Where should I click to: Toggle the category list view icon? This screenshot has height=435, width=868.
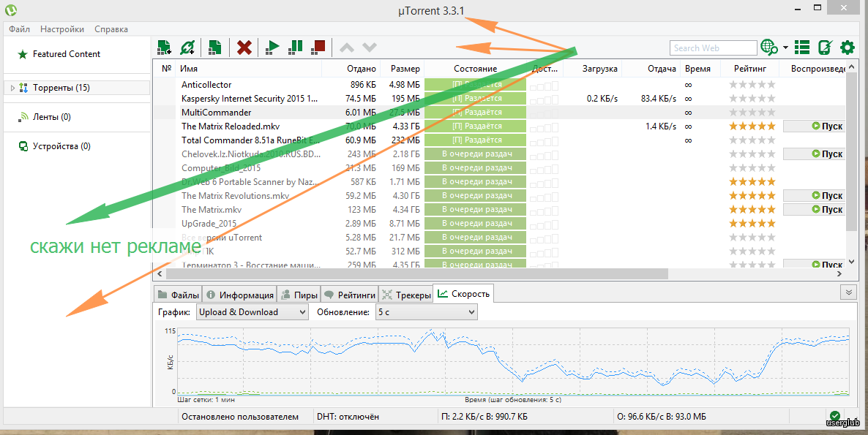pos(802,48)
